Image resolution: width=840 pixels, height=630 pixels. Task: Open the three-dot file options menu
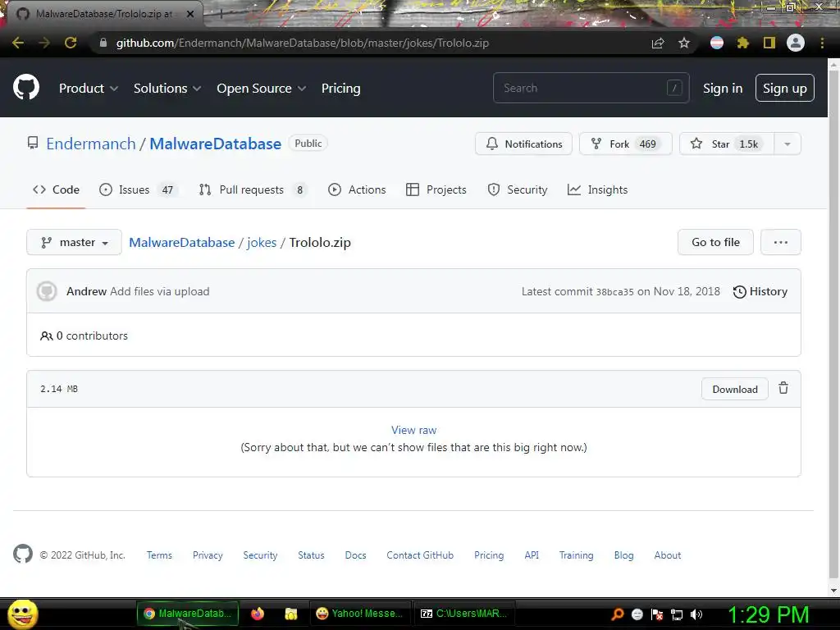(x=781, y=242)
